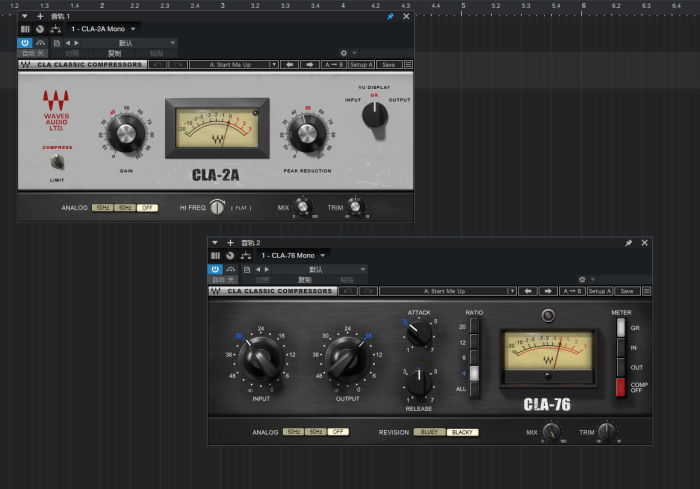Click the next preset arrow in CLA-2A toolbar
Viewport: 700px width, 489px height.
(310, 64)
